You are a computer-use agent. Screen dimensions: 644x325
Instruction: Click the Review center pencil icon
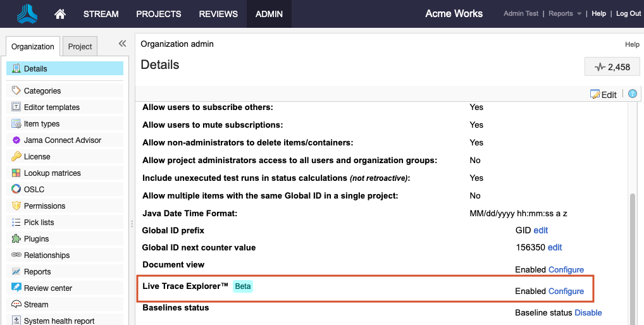pyautogui.click(x=16, y=287)
